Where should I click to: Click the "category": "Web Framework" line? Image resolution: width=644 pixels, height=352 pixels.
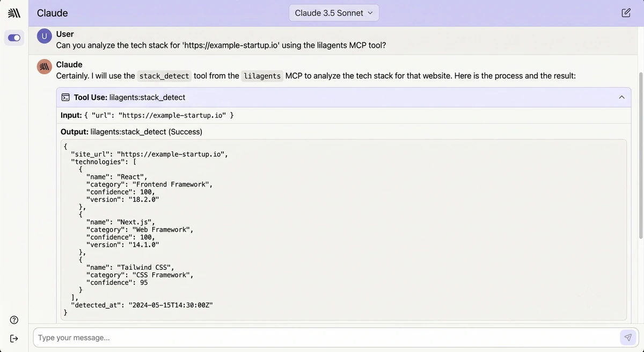(x=140, y=229)
